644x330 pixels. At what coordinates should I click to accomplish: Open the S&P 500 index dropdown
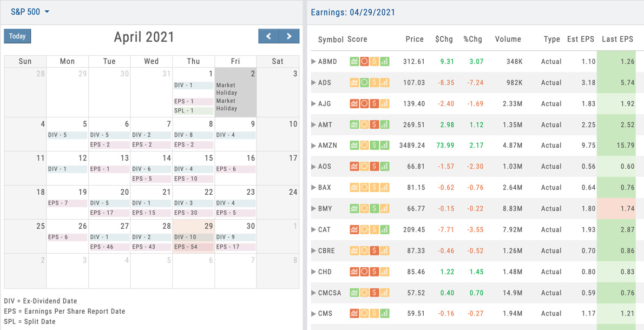coord(30,12)
